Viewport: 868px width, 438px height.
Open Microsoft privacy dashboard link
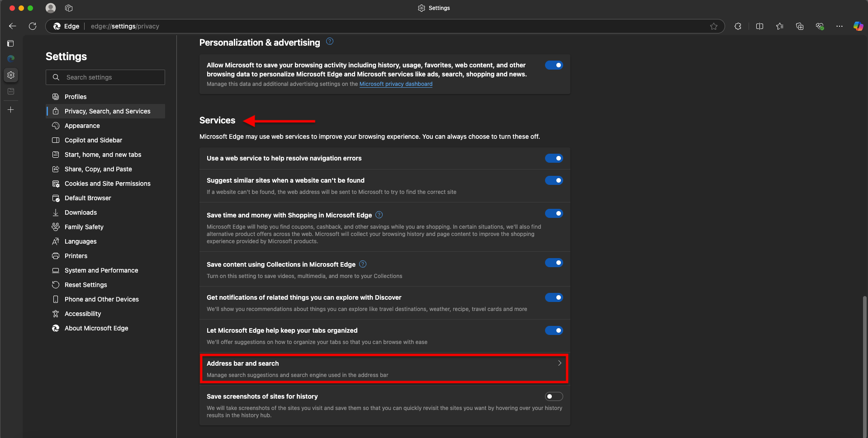point(396,84)
